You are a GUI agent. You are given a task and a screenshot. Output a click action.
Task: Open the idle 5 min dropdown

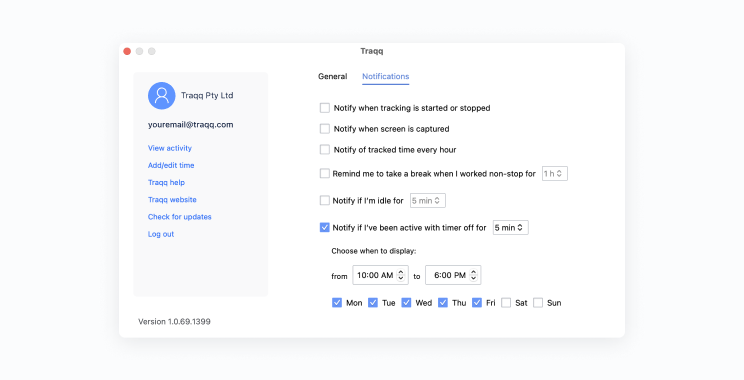[428, 201]
